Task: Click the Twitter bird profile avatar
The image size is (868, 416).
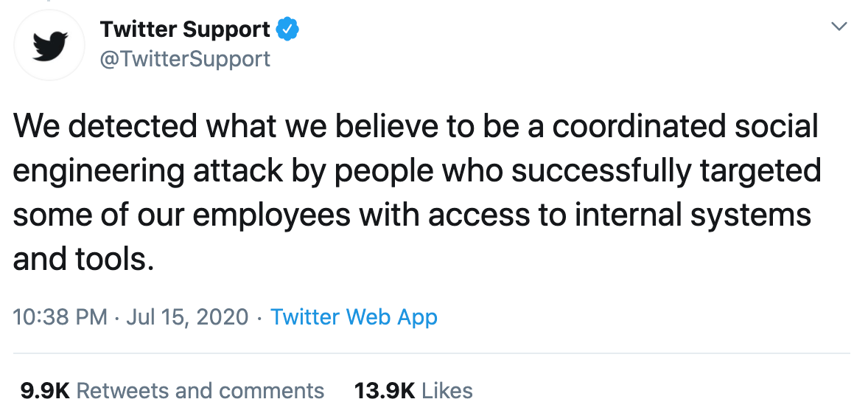Action: click(x=50, y=45)
